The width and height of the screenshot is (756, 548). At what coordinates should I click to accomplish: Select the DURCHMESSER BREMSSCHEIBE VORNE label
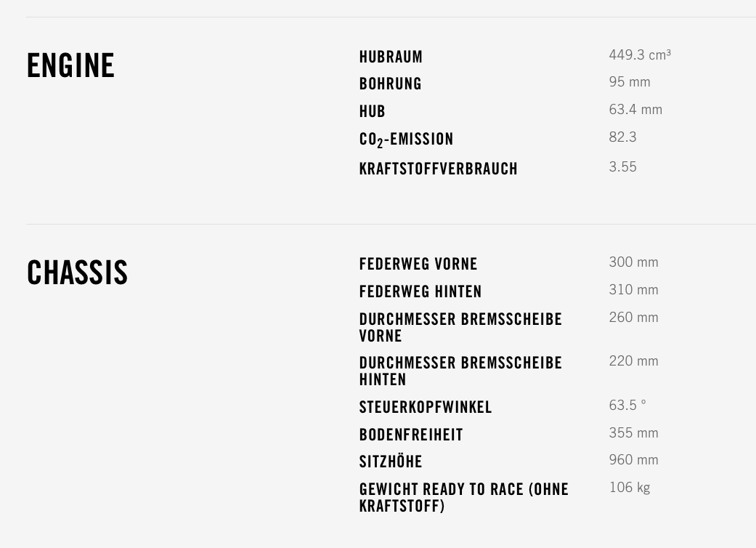click(460, 328)
